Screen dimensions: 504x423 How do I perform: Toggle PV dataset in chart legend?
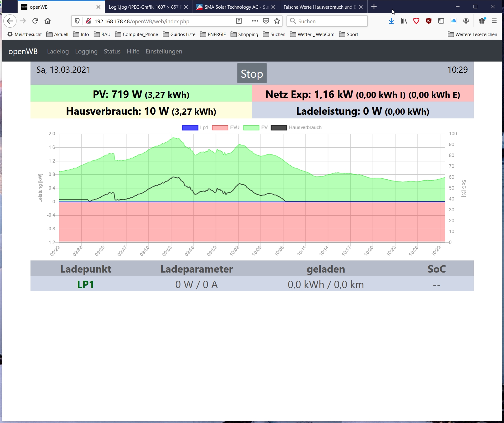(255, 127)
